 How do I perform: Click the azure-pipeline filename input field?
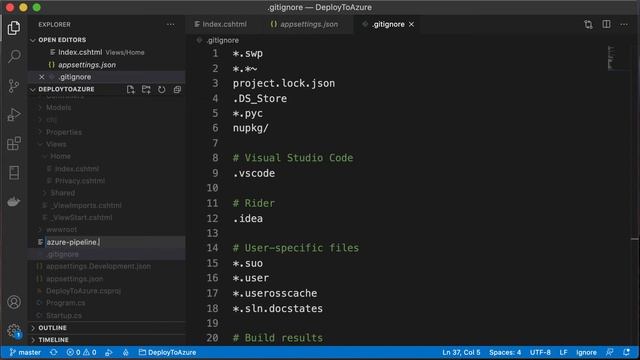pos(114,242)
